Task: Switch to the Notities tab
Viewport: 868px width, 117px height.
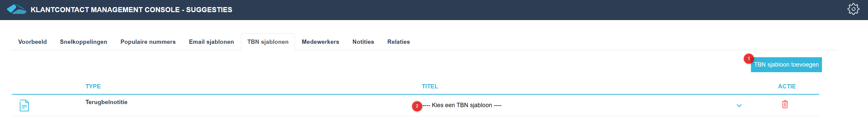Action: pyautogui.click(x=363, y=42)
